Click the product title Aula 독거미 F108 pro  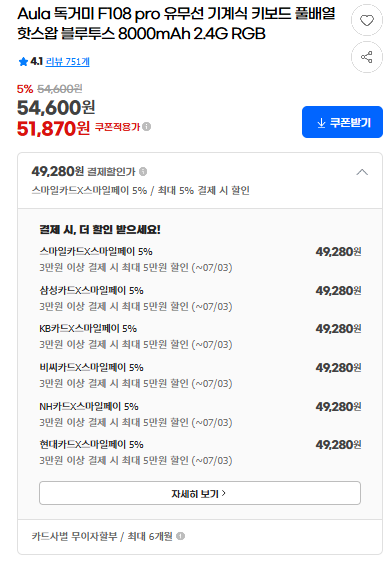coord(176,24)
